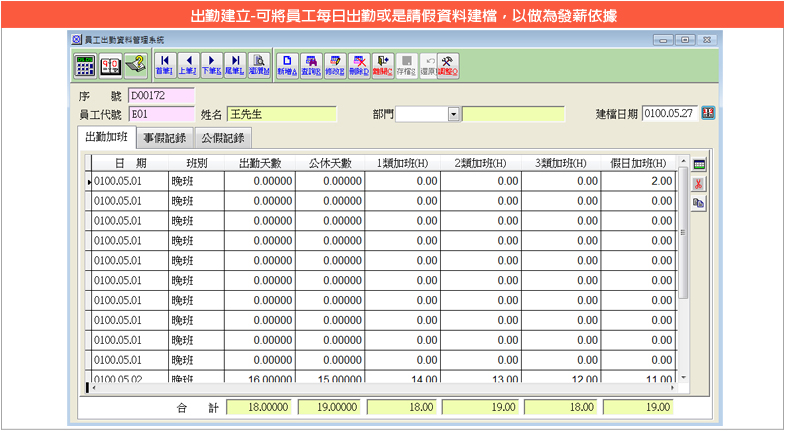Click the 員工代號 input field
This screenshot has width=786, height=431.
tap(160, 114)
